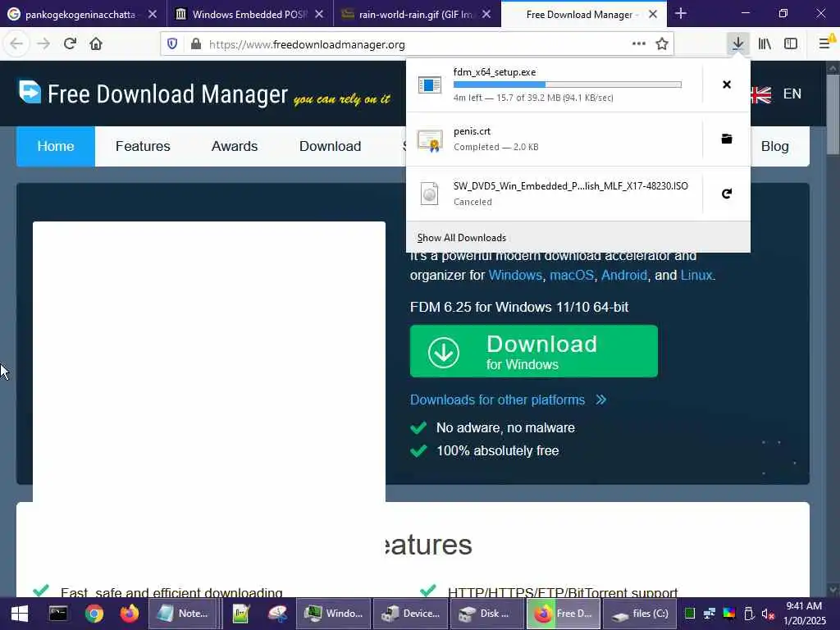Open the EN language selector

pos(792,94)
